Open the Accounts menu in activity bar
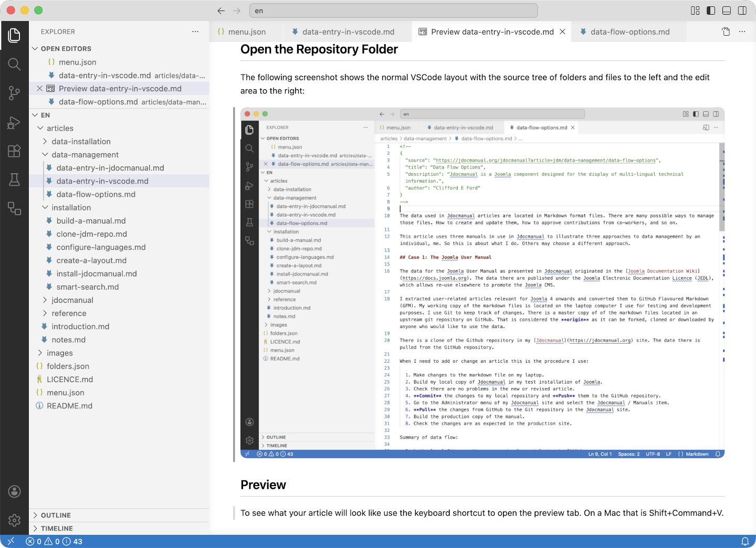The width and height of the screenshot is (756, 548). pos(14,491)
